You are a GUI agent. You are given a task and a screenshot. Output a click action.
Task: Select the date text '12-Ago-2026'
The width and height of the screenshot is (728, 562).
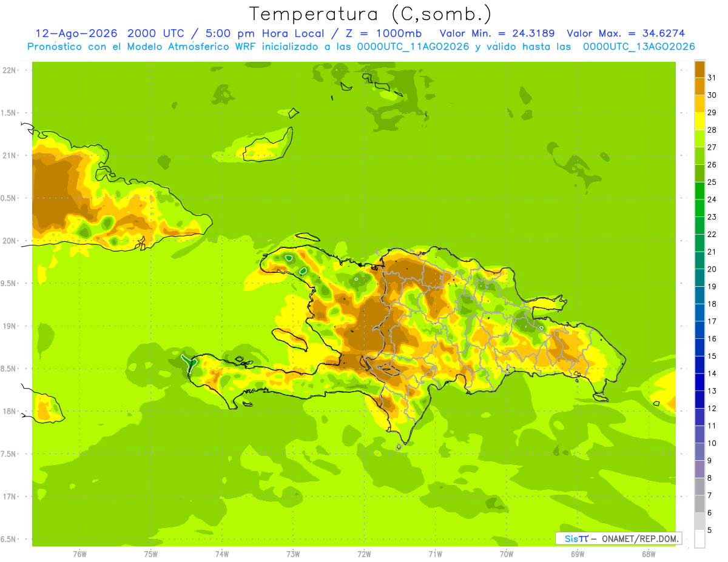pyautogui.click(x=76, y=33)
